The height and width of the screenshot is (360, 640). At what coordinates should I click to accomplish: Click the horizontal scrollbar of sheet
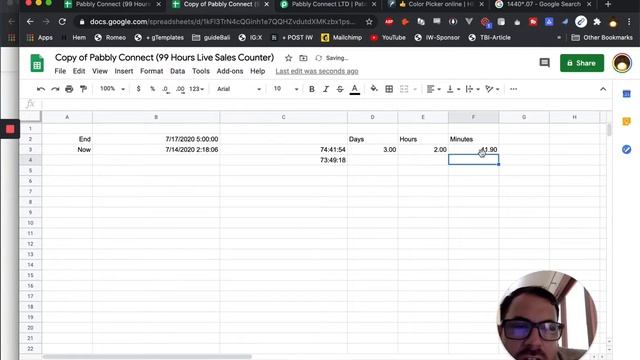(x=147, y=356)
